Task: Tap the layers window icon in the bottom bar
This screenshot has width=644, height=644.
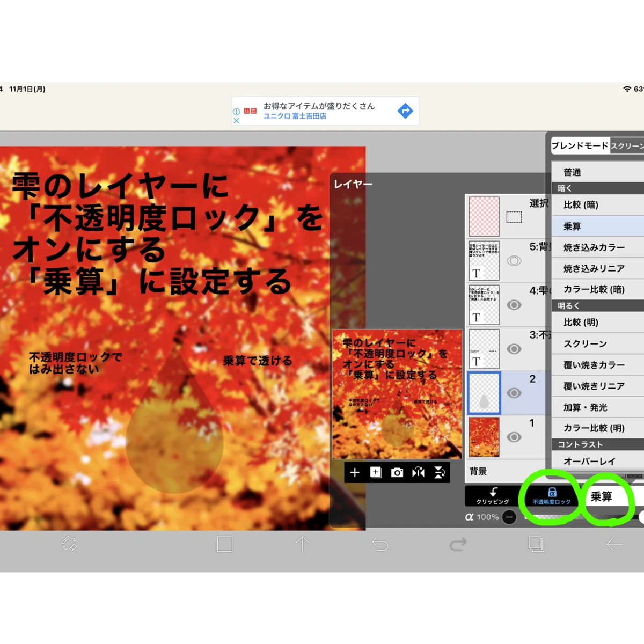Action: coord(536,544)
